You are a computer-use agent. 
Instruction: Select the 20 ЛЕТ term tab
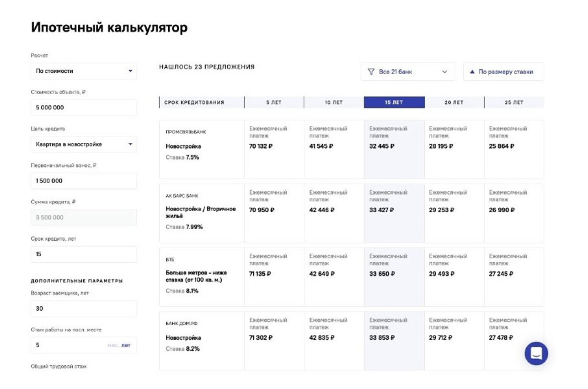(x=454, y=103)
